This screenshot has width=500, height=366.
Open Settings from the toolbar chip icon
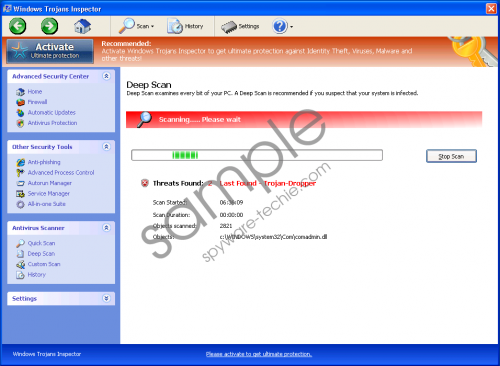tap(240, 26)
